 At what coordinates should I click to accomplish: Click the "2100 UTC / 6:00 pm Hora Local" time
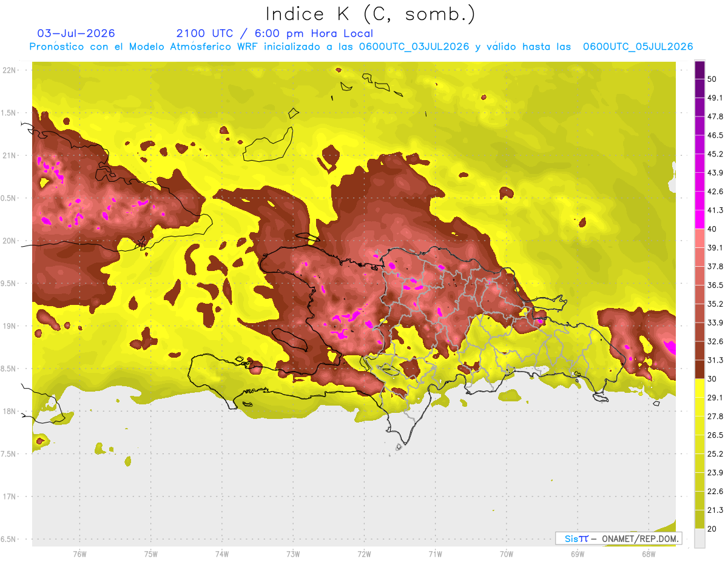click(275, 33)
